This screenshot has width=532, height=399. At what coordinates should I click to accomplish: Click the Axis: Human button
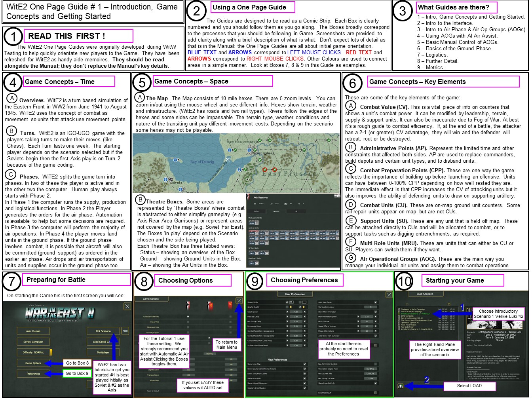33,331
